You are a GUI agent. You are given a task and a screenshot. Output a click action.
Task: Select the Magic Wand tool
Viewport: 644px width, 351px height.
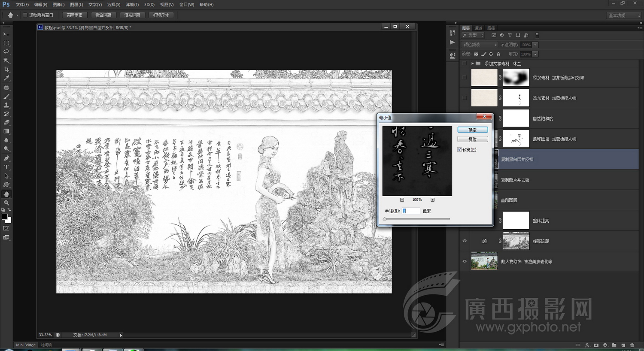coord(6,61)
